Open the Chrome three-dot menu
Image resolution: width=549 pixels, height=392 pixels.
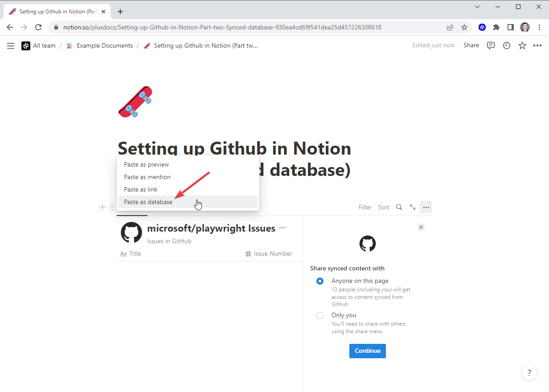click(x=539, y=27)
